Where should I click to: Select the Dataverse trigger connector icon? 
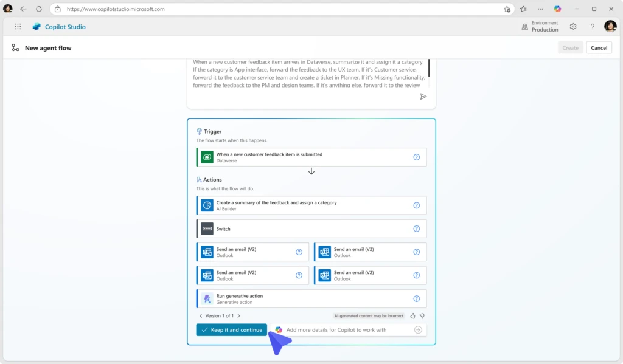pyautogui.click(x=206, y=157)
